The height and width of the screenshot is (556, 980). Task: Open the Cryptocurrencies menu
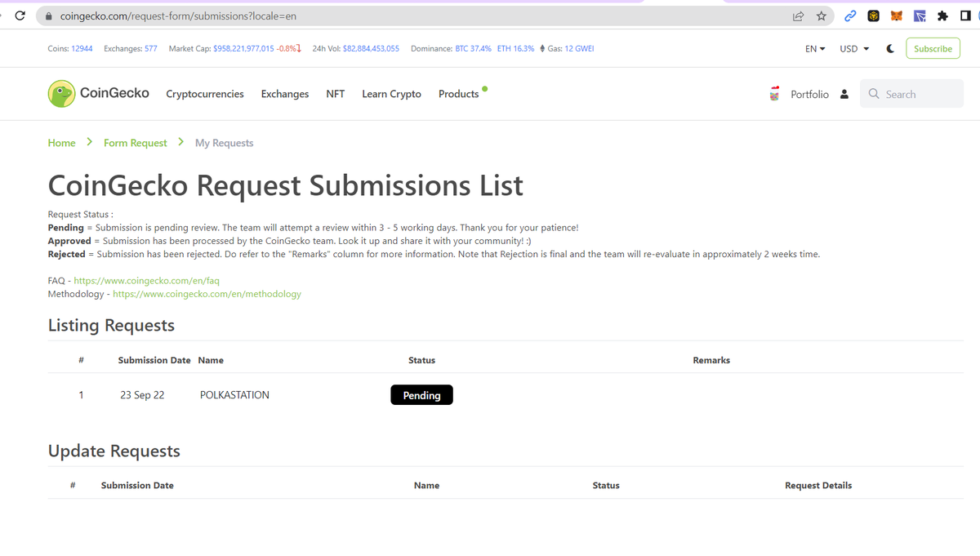point(205,94)
